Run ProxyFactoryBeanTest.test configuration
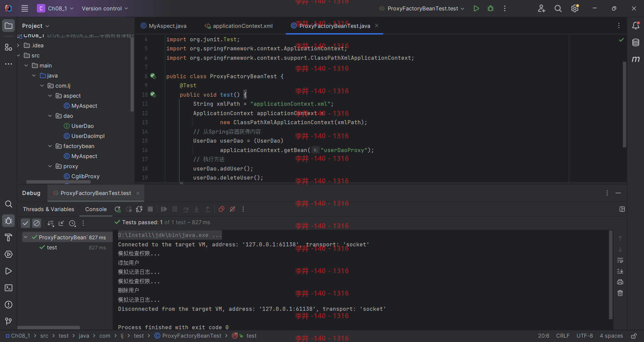Image resolution: width=644 pixels, height=342 pixels. click(476, 8)
